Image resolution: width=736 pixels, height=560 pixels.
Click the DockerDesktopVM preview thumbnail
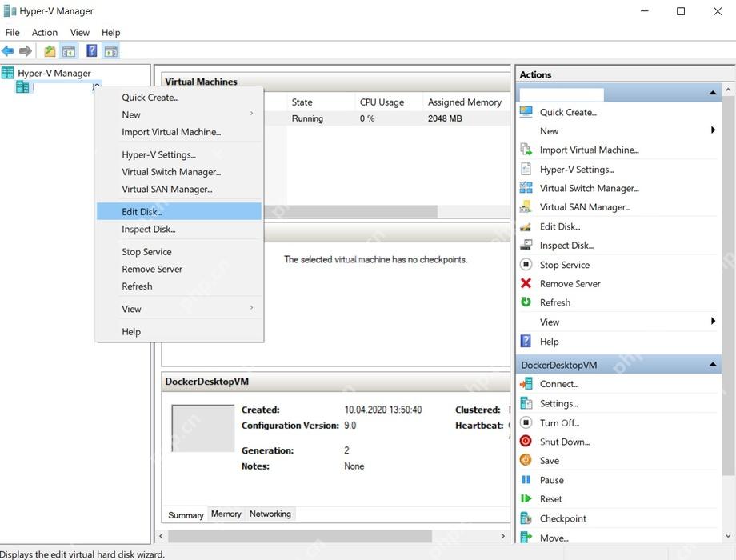pos(202,428)
